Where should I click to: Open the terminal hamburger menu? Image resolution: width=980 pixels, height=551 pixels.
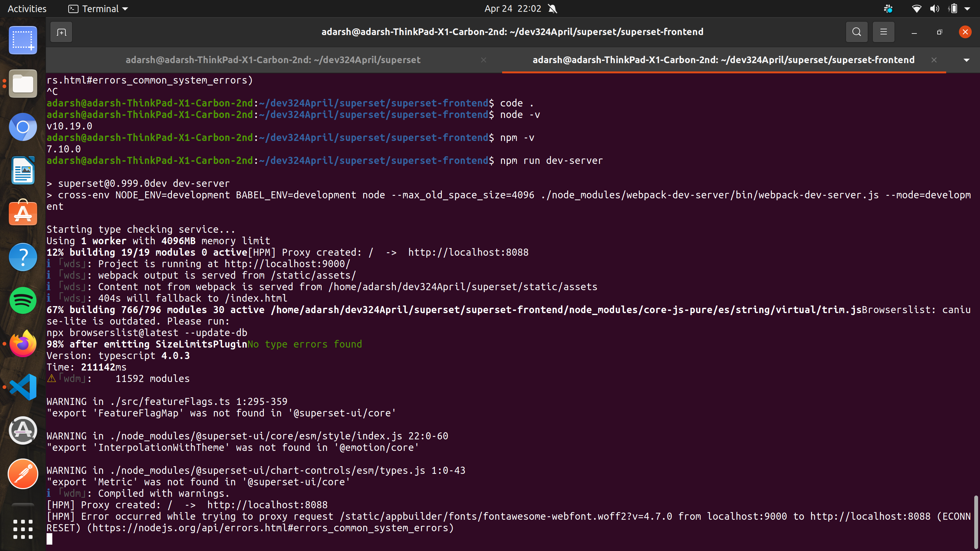tap(883, 32)
